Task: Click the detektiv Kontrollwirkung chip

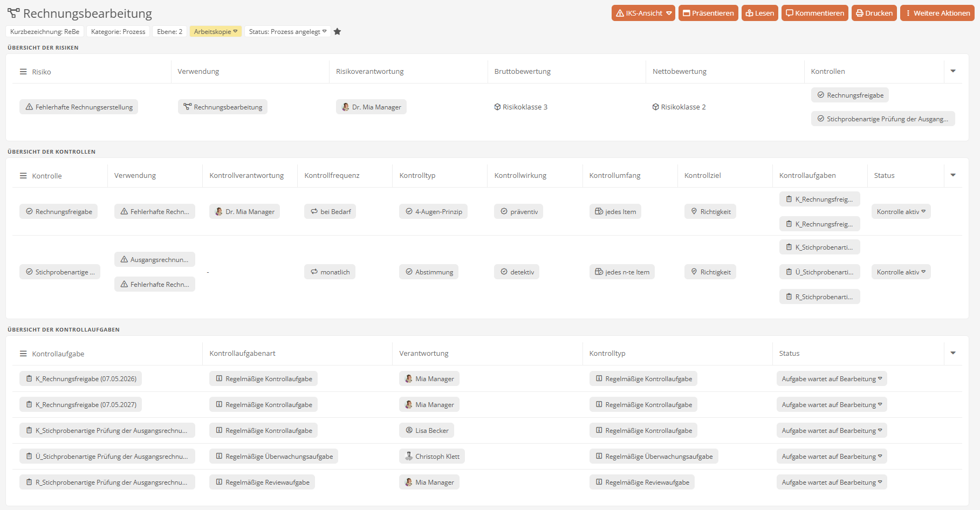Action: point(517,272)
